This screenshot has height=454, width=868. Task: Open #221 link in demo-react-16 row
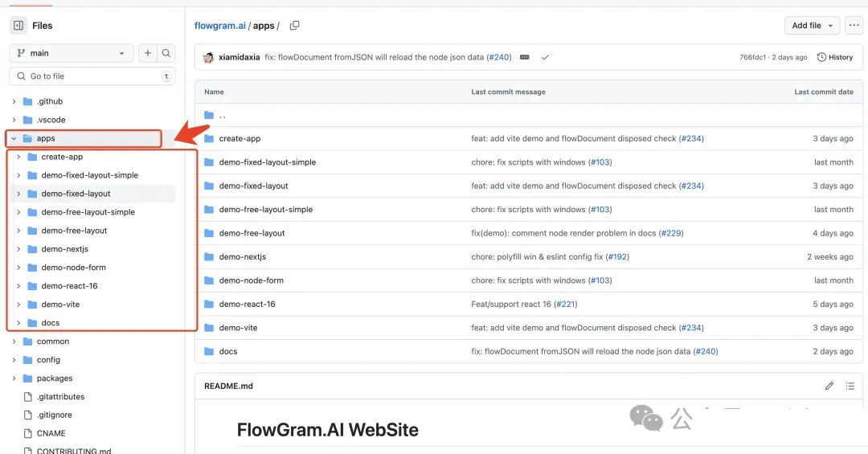565,304
